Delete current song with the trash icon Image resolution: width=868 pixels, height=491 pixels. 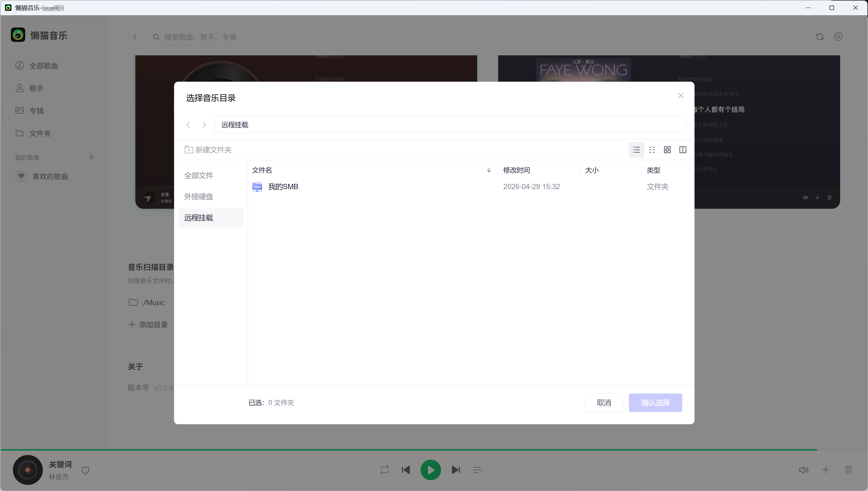coord(849,470)
